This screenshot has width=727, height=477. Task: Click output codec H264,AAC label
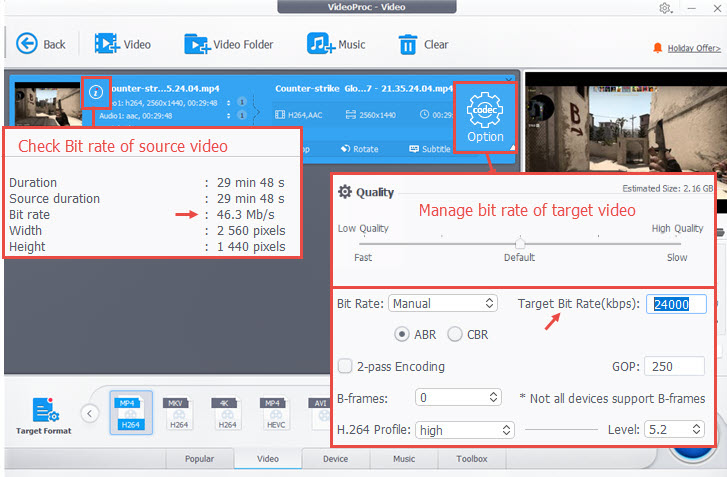click(299, 114)
